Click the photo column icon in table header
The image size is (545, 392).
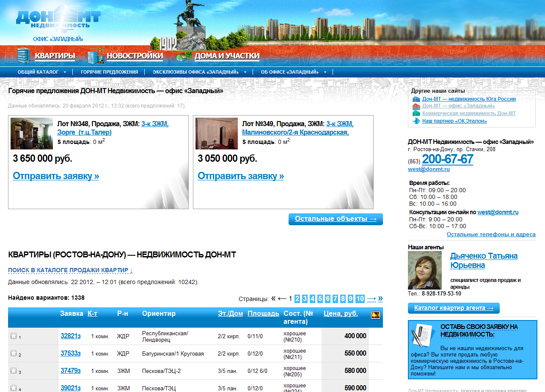click(x=375, y=315)
